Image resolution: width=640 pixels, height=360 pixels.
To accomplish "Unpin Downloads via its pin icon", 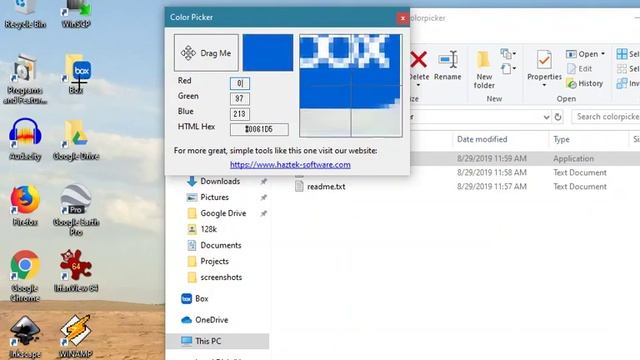I will [264, 181].
